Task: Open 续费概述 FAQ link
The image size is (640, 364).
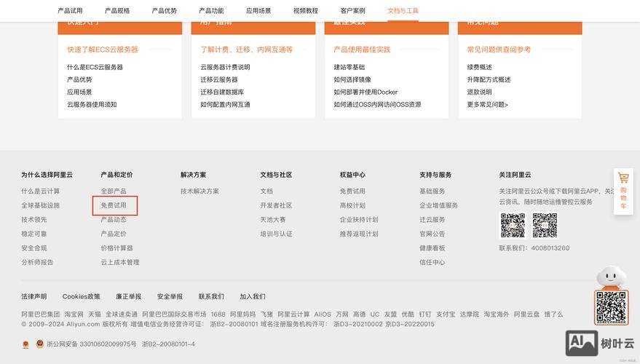Action: pyautogui.click(x=479, y=67)
